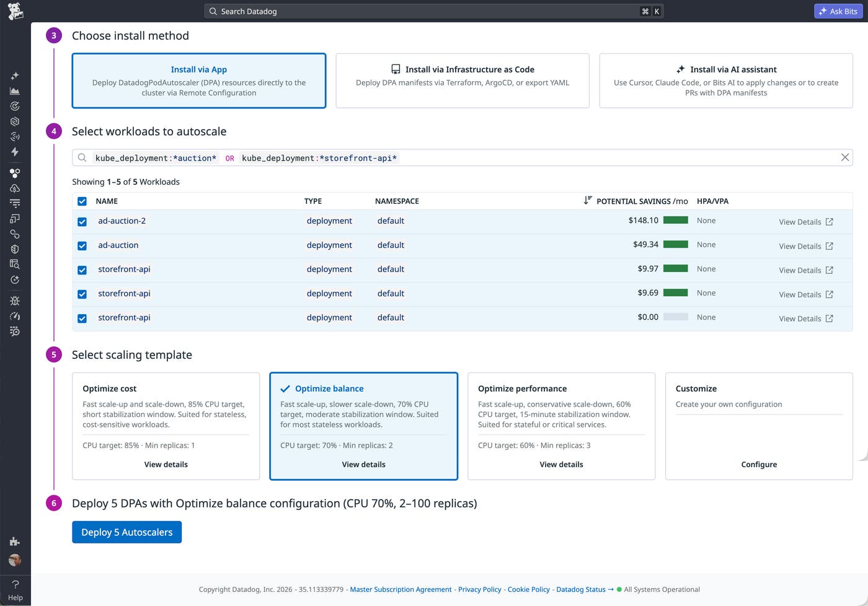Viewport: 868px width, 606px height.
Task: Open the list with gear sidebar icon
Action: (15, 332)
